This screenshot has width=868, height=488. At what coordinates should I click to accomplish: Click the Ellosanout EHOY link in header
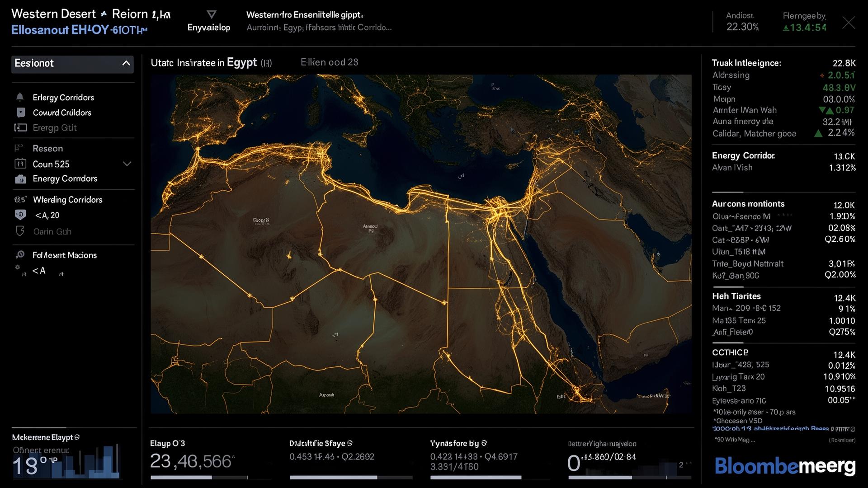tap(79, 30)
